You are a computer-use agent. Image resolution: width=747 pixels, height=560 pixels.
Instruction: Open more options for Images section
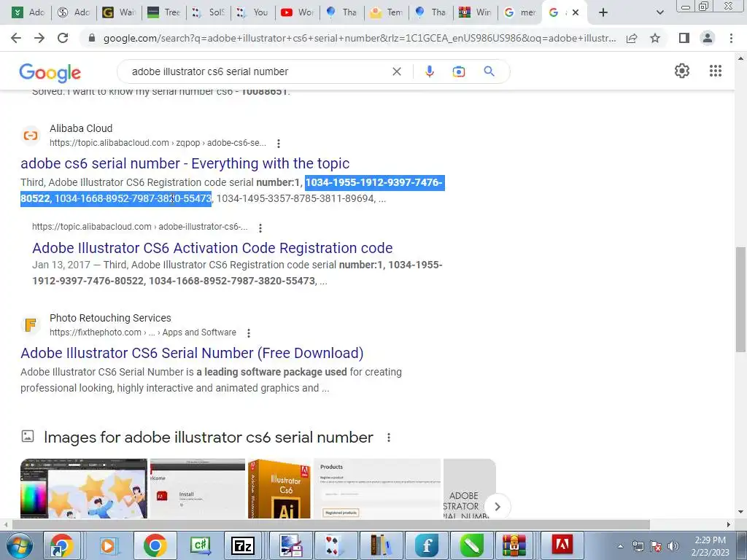click(389, 437)
